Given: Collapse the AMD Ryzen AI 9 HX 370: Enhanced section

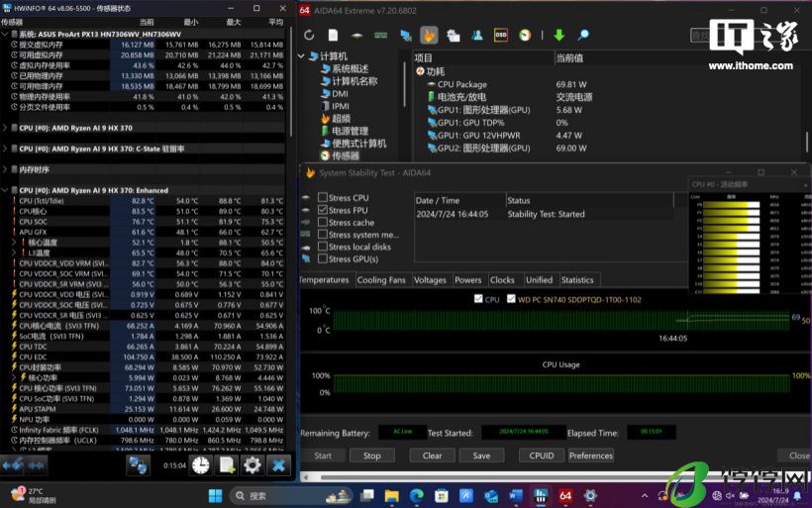Looking at the screenshot, I should point(5,190).
